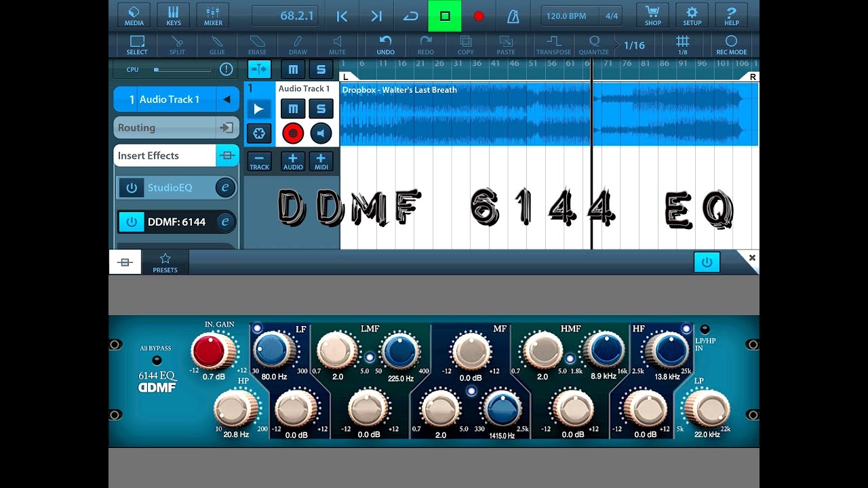Start recording with the red transport button
Viewport: 868px width, 488px height.
pyautogui.click(x=479, y=16)
